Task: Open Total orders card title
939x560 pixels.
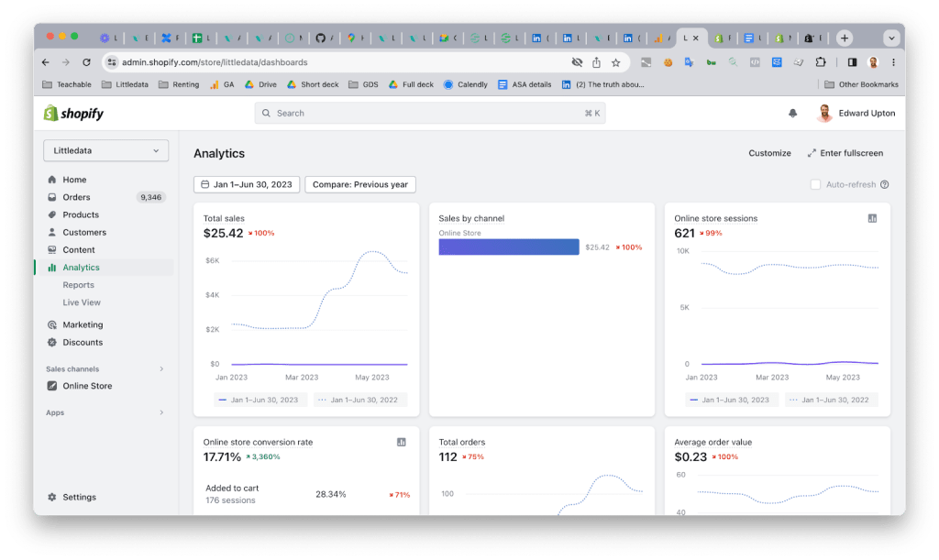Action: click(462, 442)
